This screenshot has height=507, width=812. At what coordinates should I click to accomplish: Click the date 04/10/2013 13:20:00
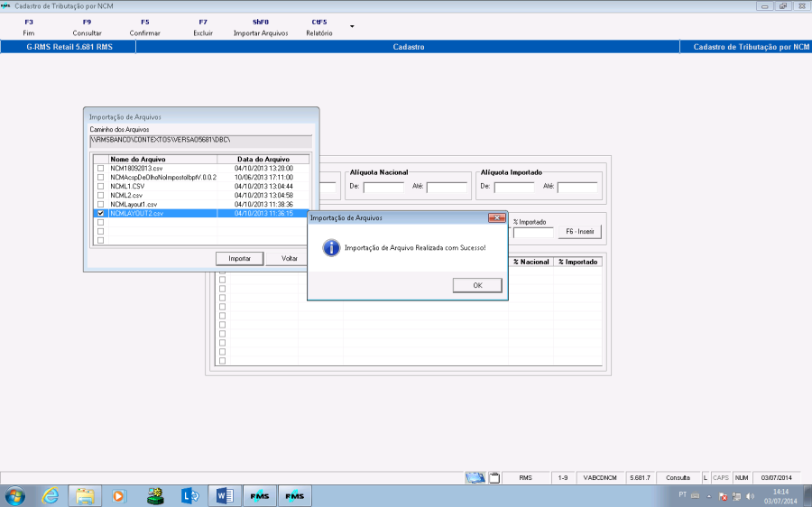point(263,169)
